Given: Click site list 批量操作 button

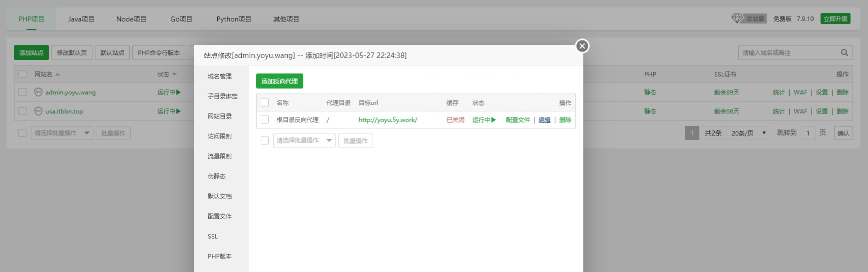Looking at the screenshot, I should pyautogui.click(x=113, y=133).
